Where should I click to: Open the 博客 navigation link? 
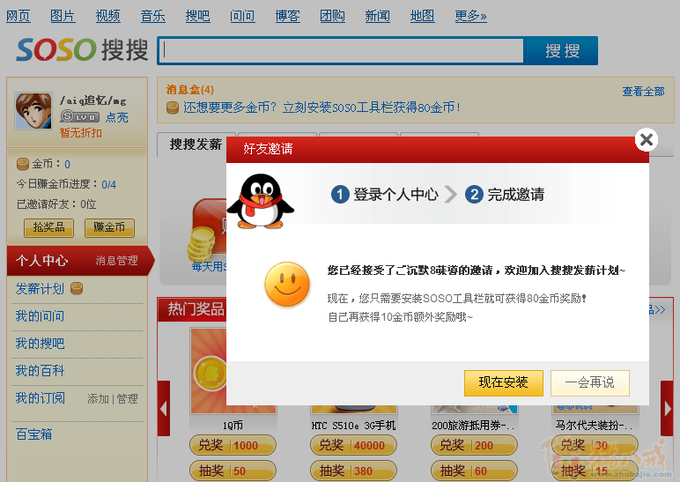[x=288, y=16]
